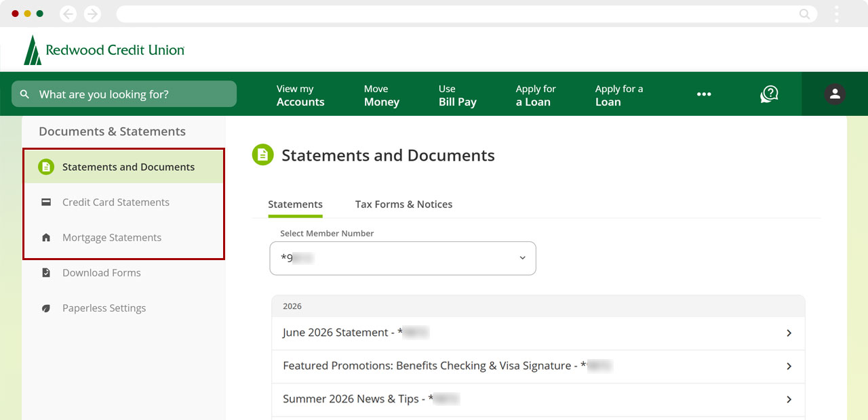The height and width of the screenshot is (420, 868).
Task: Open the help chat question icon
Action: pos(769,94)
